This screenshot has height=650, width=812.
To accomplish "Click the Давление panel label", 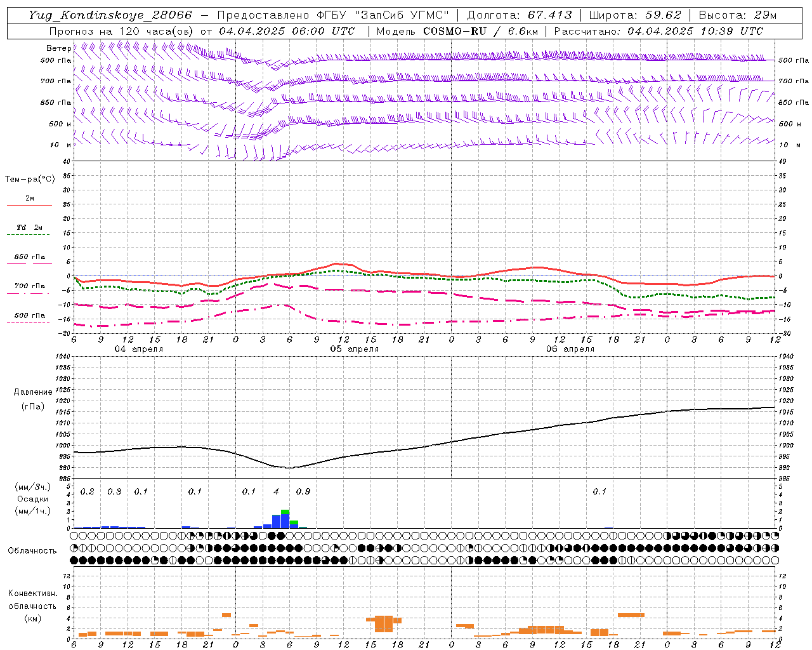I will [x=34, y=392].
